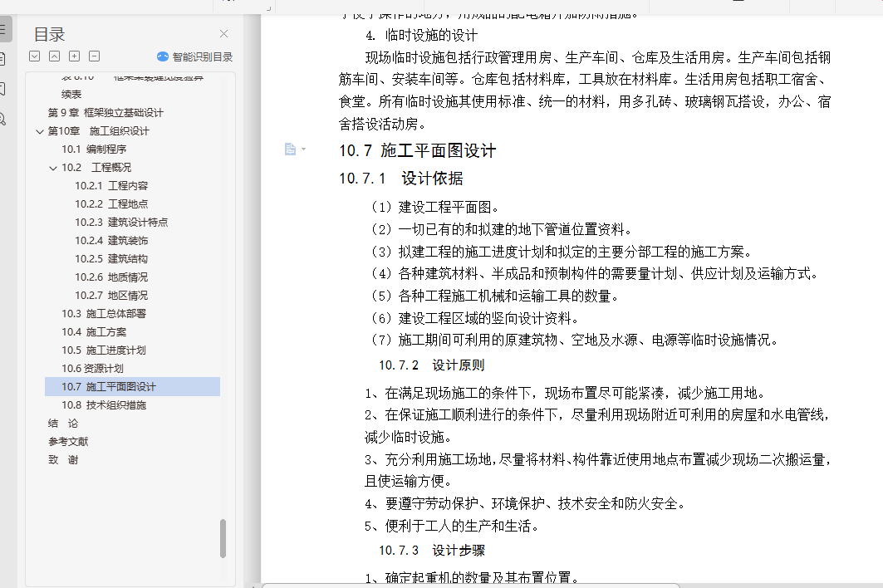
Task: Open the page/chapter icon in left sidebar
Action: click(2, 59)
